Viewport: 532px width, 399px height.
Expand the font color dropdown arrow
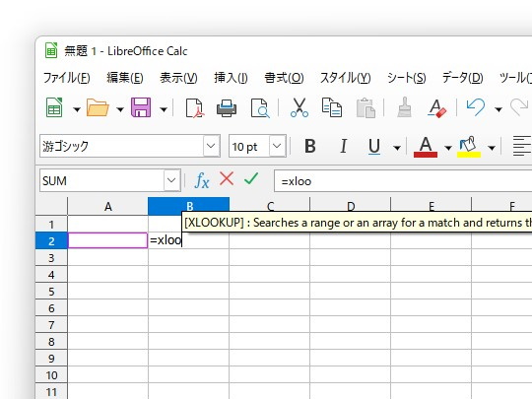pyautogui.click(x=448, y=148)
